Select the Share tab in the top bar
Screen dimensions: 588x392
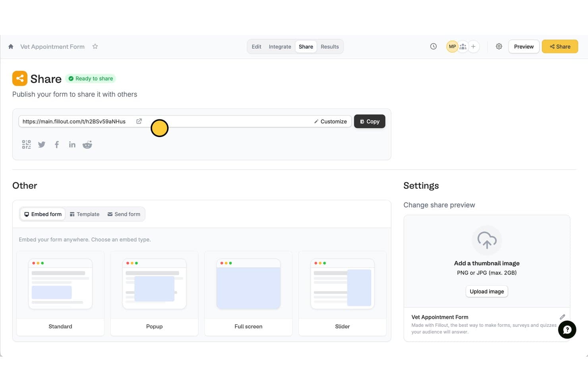(x=306, y=46)
